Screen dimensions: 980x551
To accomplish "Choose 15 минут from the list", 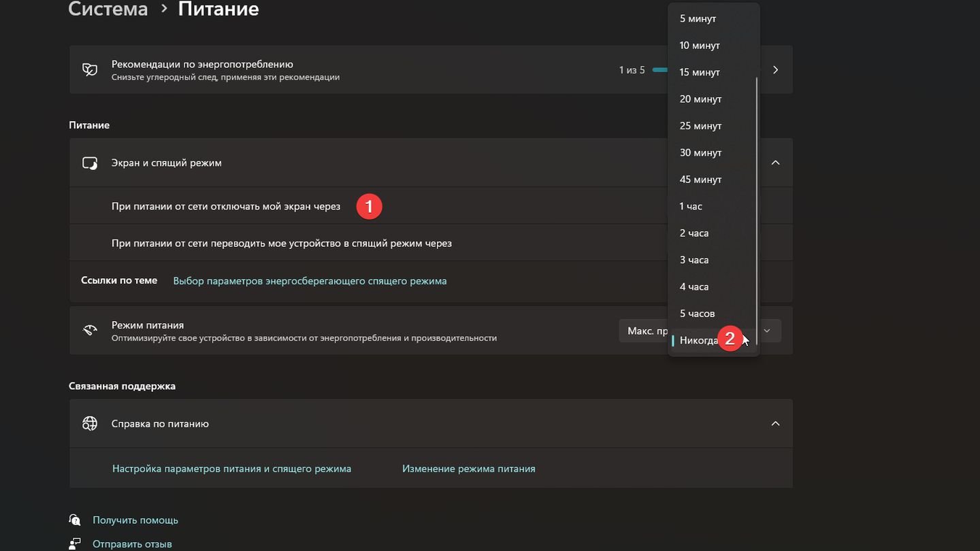I will (x=713, y=72).
